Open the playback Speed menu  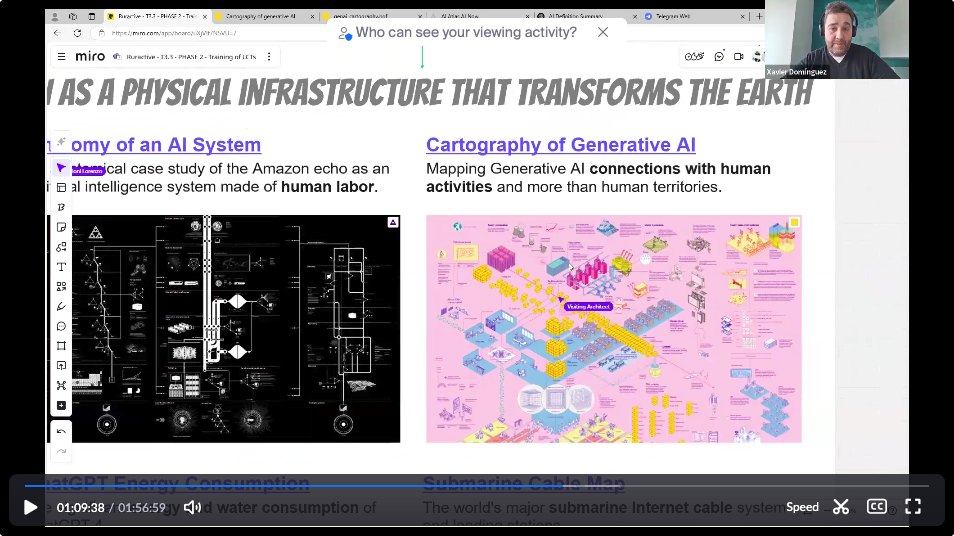(x=802, y=507)
